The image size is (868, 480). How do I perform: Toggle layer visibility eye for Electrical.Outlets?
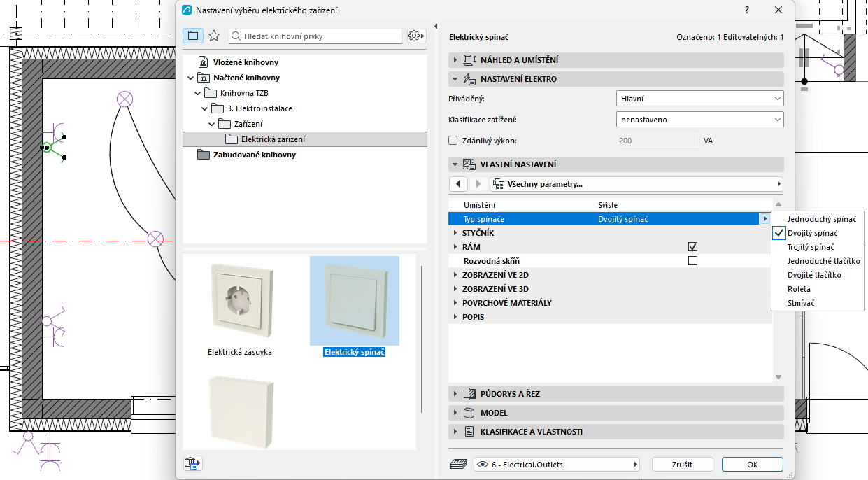click(x=482, y=464)
